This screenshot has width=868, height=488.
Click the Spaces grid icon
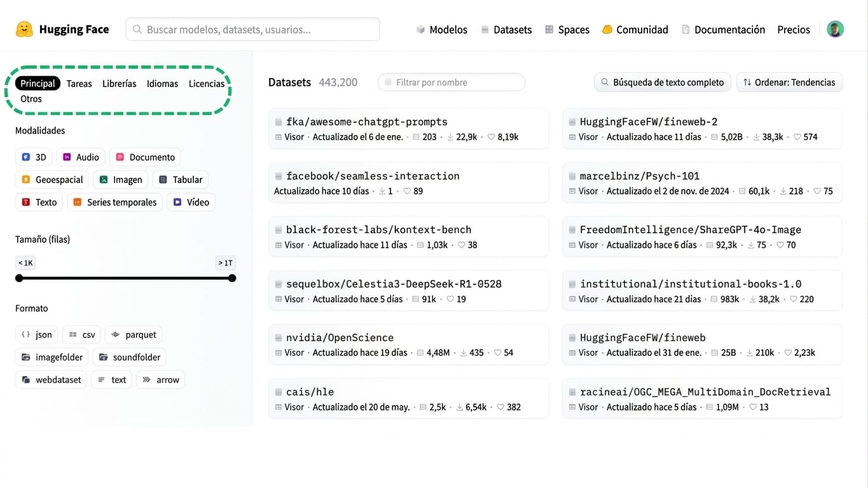[x=549, y=30]
